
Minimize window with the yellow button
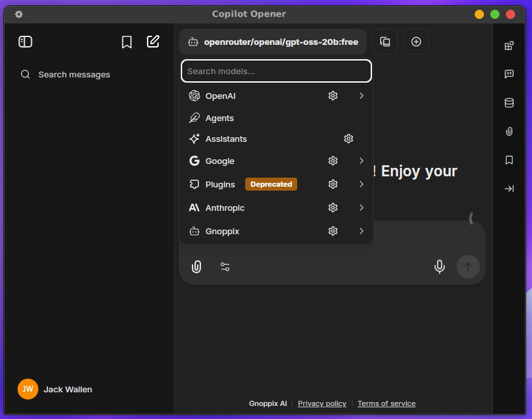[x=479, y=14]
